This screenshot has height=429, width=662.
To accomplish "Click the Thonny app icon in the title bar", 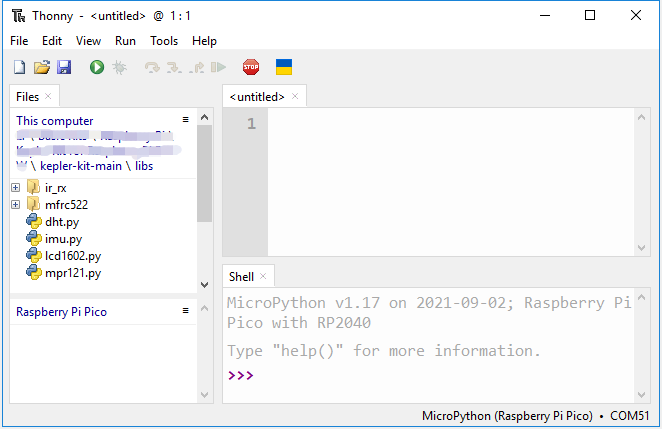I will (x=19, y=16).
